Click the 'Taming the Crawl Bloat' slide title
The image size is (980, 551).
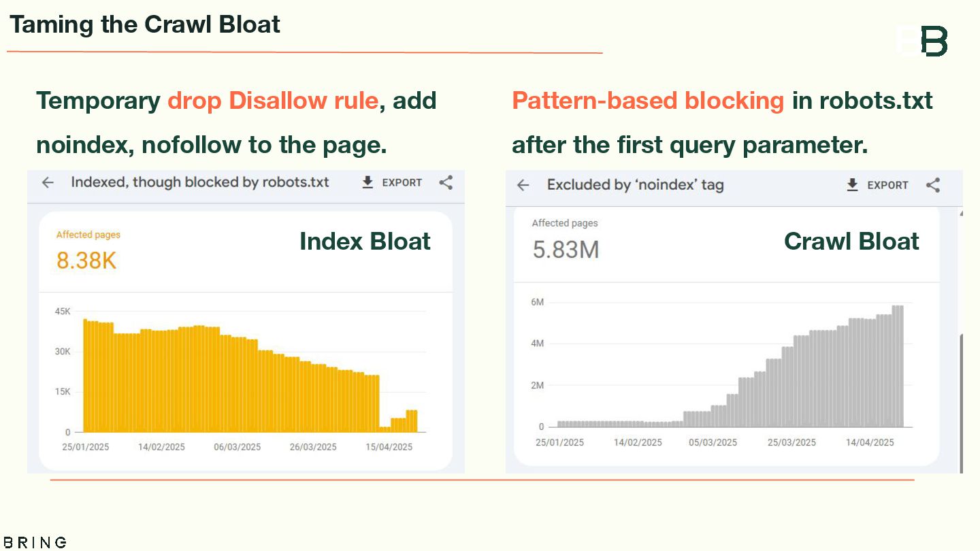(x=145, y=24)
